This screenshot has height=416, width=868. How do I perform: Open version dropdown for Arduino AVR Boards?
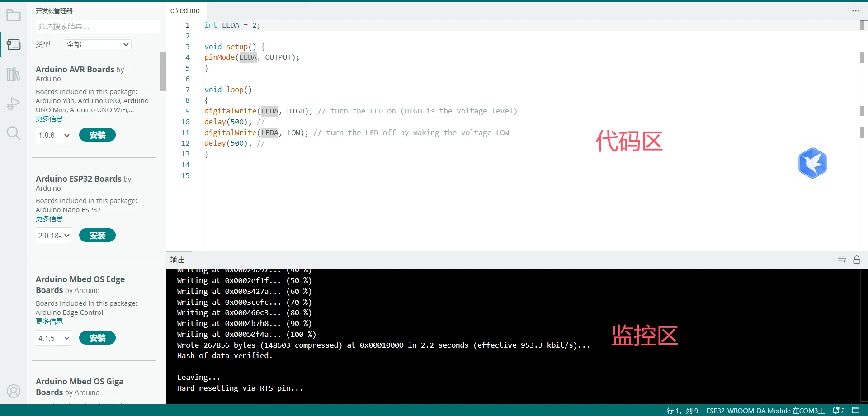[x=54, y=135]
